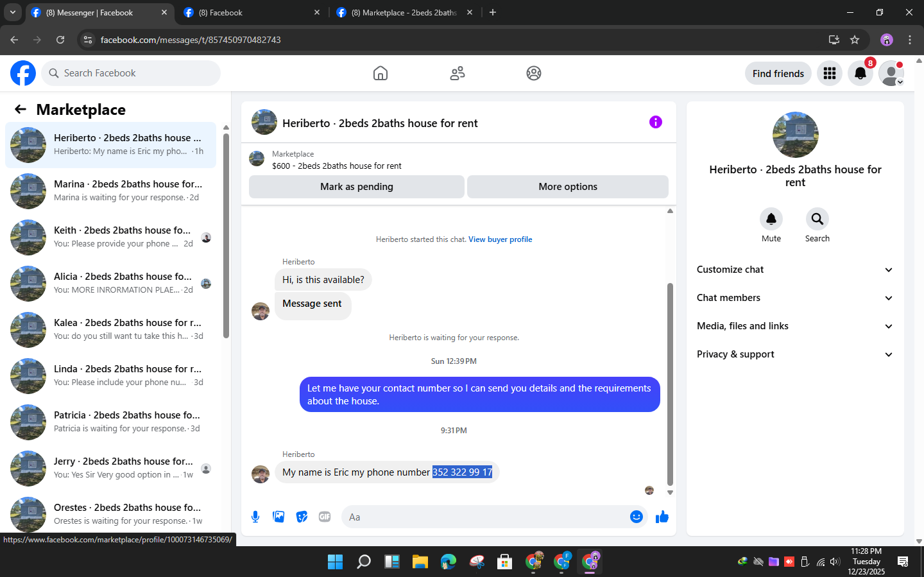Open conversation information purple icon
This screenshot has height=577, width=924.
click(x=655, y=122)
